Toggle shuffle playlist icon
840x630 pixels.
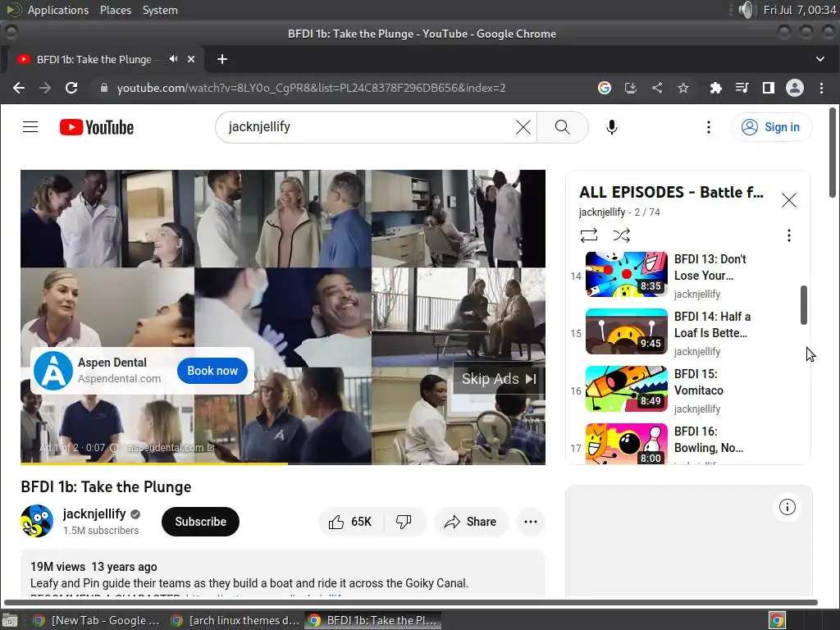pyautogui.click(x=622, y=235)
